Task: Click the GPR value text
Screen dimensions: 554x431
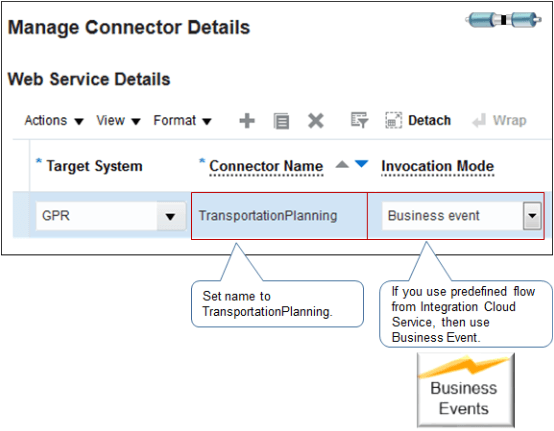Action: coord(56,216)
